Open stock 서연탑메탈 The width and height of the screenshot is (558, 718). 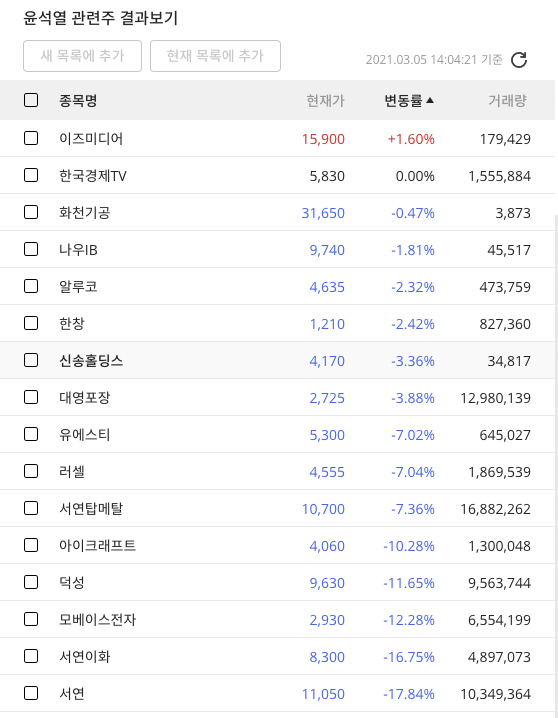click(91, 509)
